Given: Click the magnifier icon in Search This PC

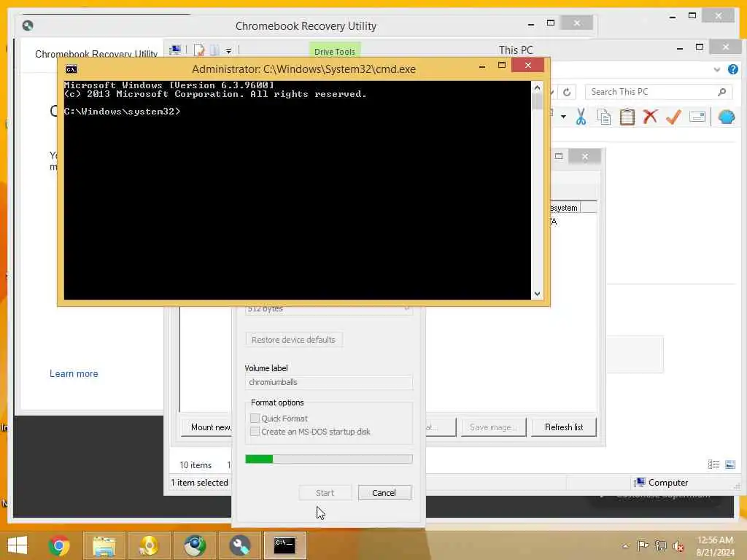Looking at the screenshot, I should point(721,92).
